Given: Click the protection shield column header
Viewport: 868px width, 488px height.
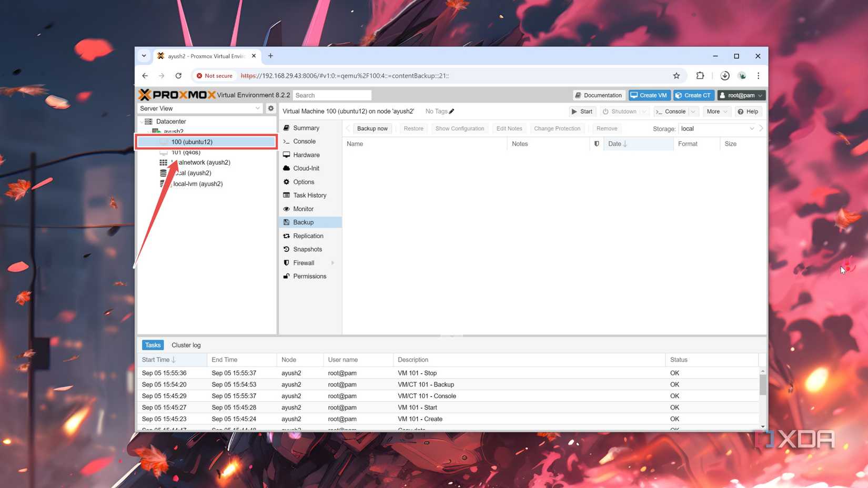Looking at the screenshot, I should [x=597, y=144].
